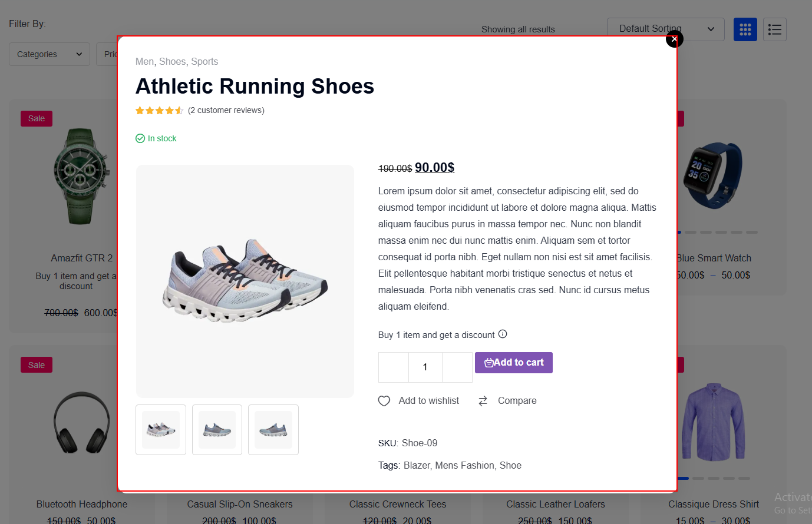Click the compare arrows icon
Viewport: 812px width, 524px height.
(x=483, y=401)
